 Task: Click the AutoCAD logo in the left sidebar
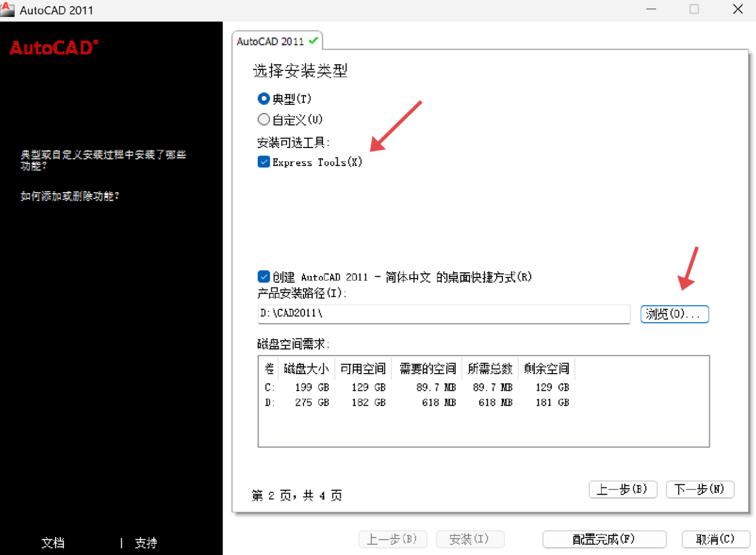click(52, 47)
